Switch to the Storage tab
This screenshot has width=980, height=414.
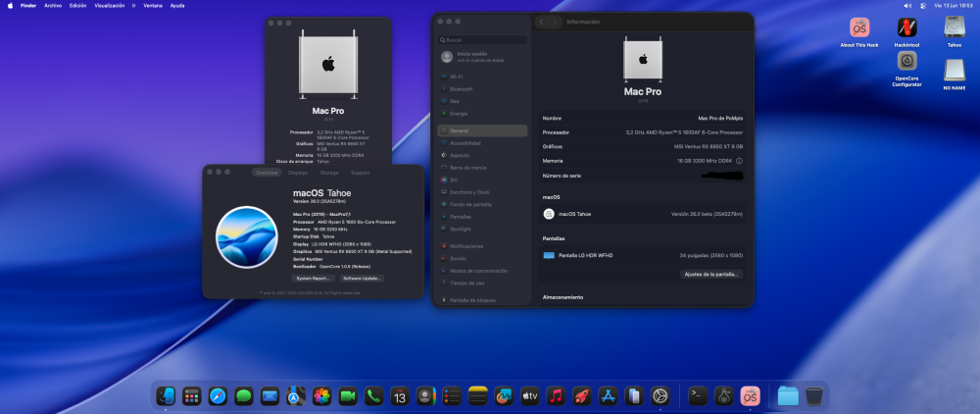pyautogui.click(x=329, y=173)
